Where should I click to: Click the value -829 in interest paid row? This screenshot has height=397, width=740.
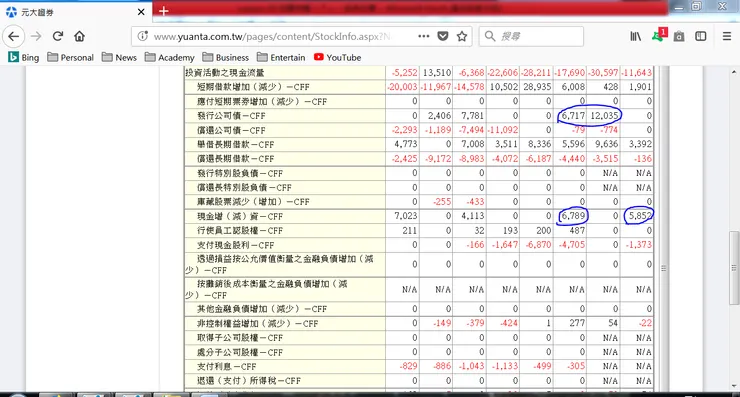pos(408,366)
